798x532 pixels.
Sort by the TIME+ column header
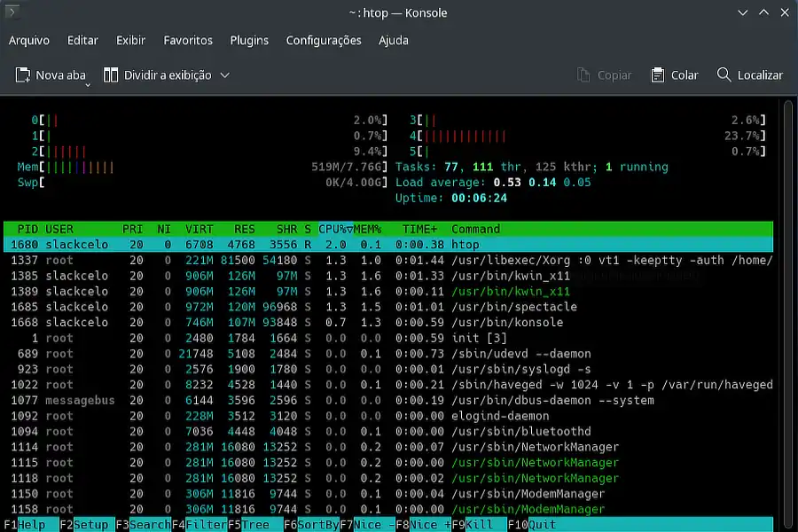419,229
